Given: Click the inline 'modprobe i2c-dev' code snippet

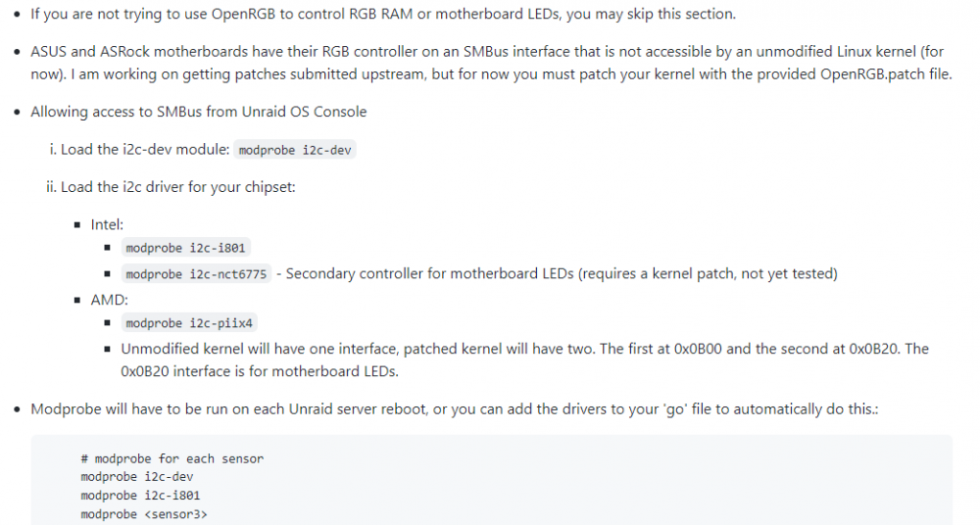Looking at the screenshot, I should click(x=295, y=150).
